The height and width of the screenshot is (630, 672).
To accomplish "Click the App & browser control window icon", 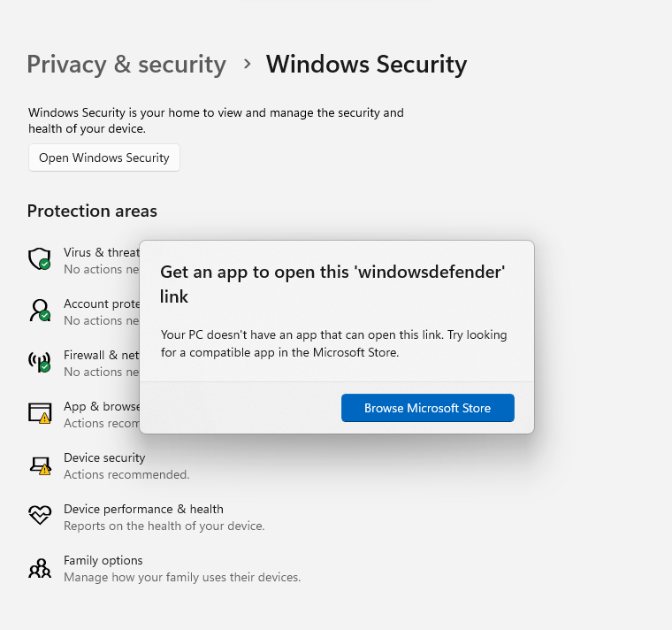I will point(40,413).
